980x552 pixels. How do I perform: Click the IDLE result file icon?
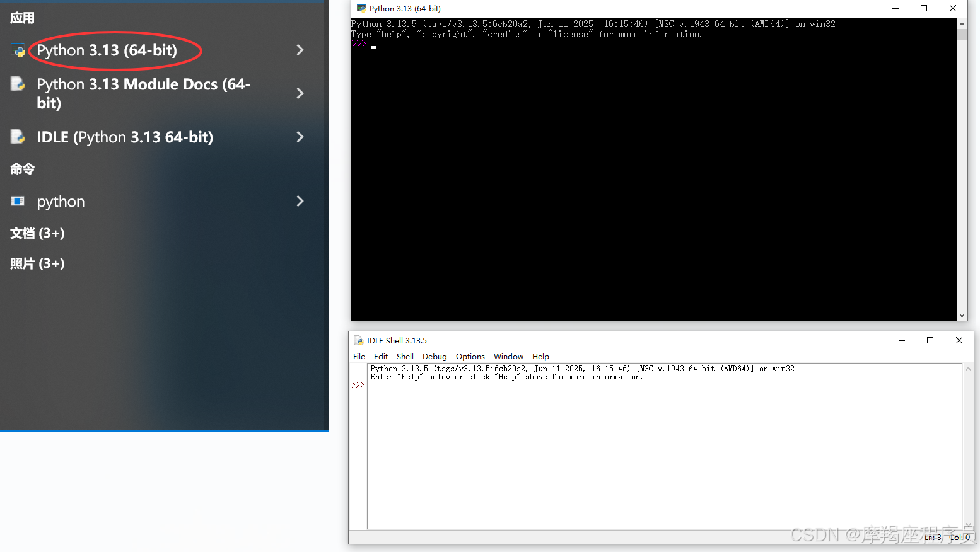coord(18,137)
